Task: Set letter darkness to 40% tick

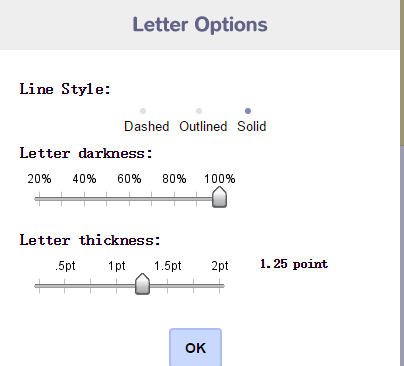Action: (84, 199)
